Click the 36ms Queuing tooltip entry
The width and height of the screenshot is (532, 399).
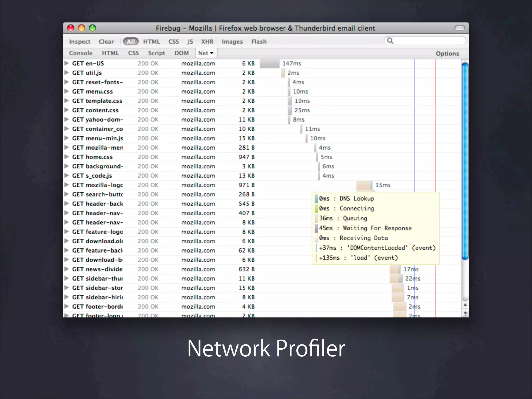[341, 218]
